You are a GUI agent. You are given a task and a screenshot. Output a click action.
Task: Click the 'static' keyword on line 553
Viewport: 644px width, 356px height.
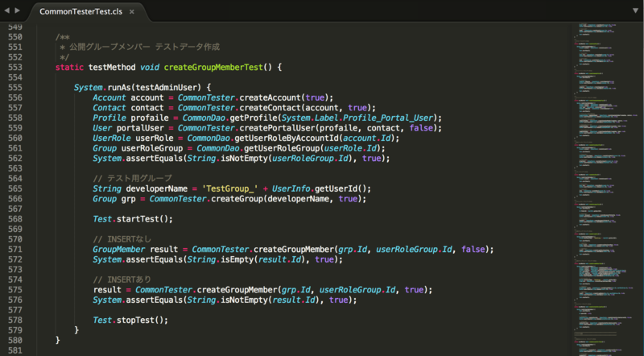69,67
